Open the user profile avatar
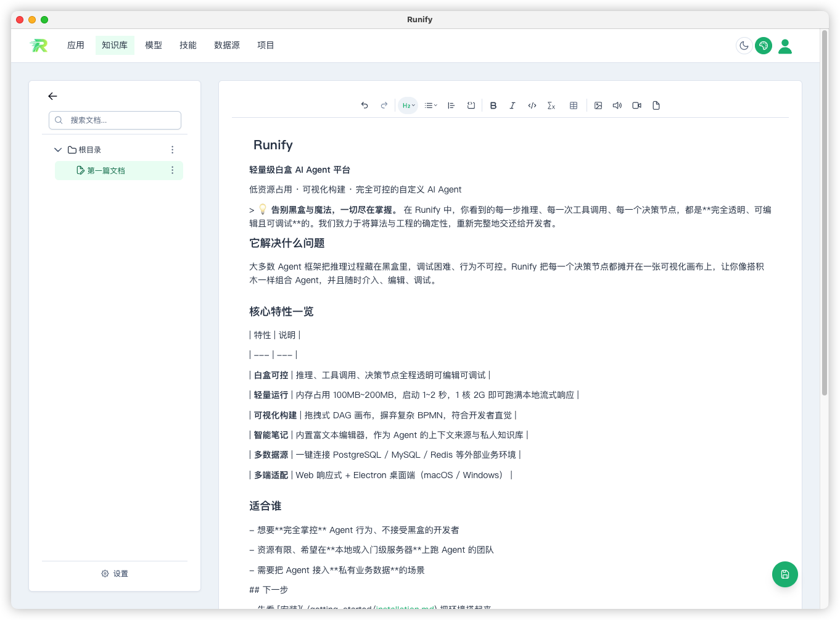 785,46
